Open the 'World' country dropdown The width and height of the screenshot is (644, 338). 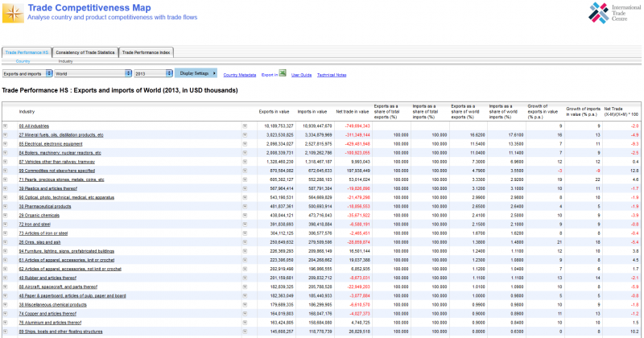point(92,73)
